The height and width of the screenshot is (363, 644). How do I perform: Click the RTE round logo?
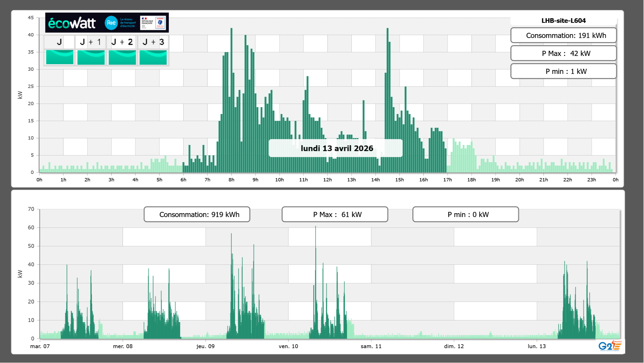[111, 23]
